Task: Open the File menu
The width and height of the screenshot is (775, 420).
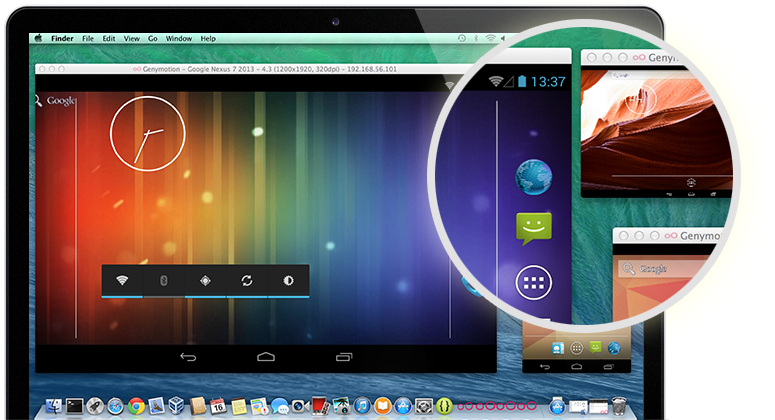Action: click(89, 38)
